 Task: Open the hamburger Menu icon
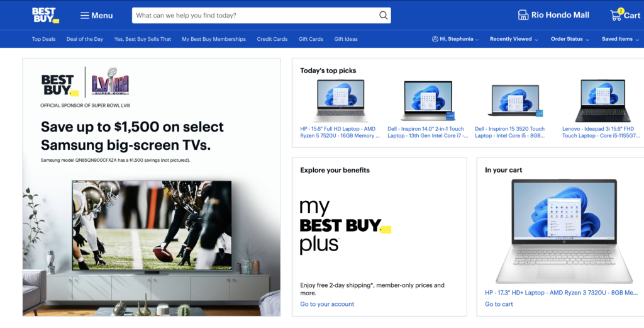pyautogui.click(x=85, y=16)
